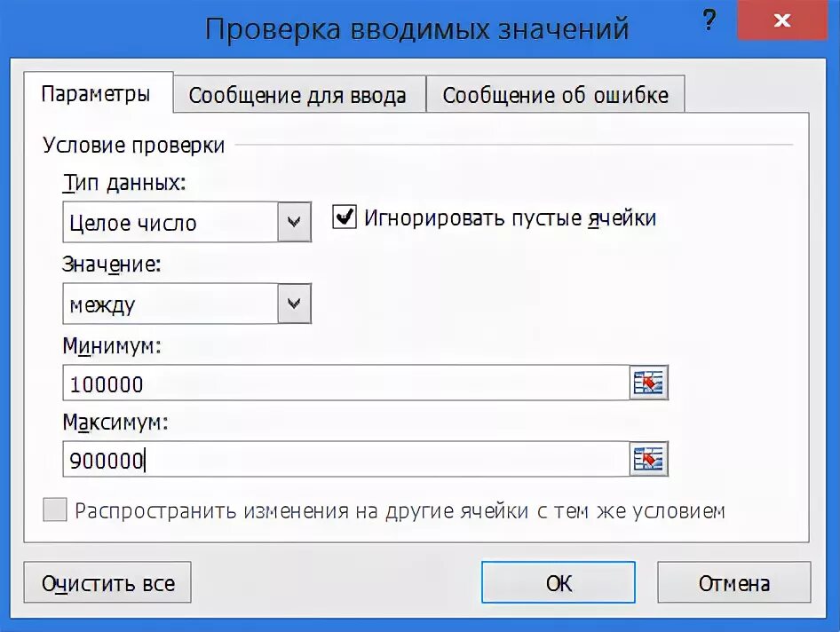840x632 pixels.
Task: Open Сообщение об ошибке tab
Action: pos(555,96)
